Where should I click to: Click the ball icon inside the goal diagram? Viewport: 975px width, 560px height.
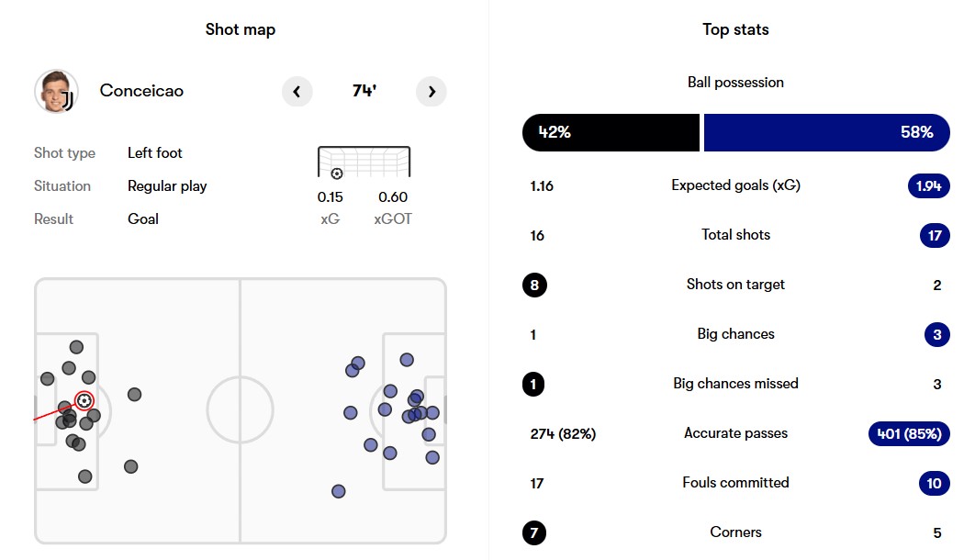336,174
